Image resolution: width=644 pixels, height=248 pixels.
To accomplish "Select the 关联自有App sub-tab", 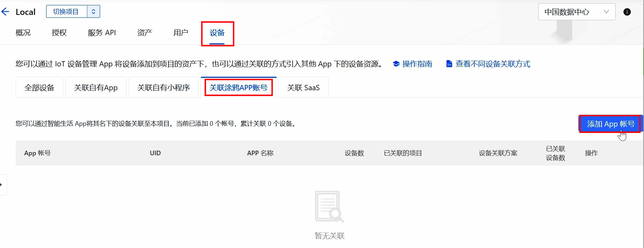I will (96, 87).
